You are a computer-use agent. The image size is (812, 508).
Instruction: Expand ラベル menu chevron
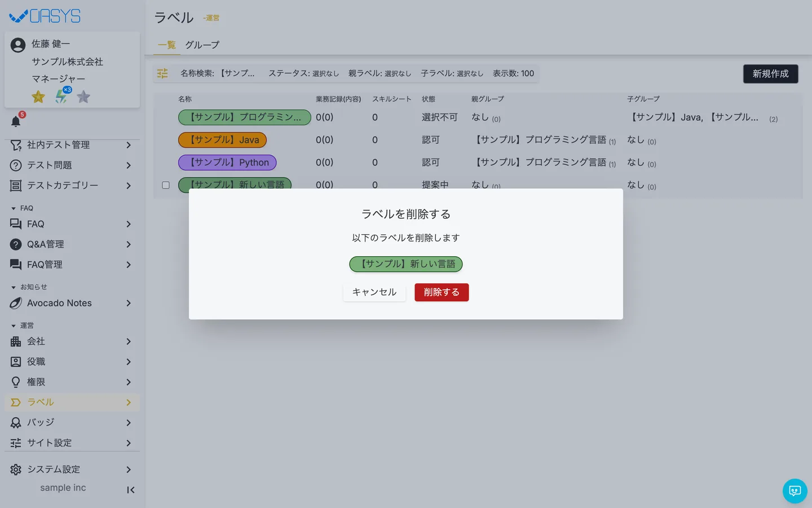point(129,402)
